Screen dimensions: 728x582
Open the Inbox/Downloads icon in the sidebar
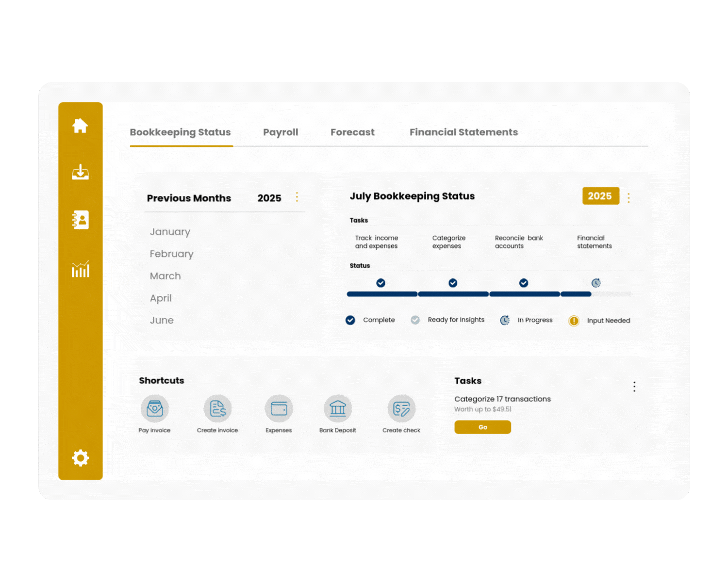click(x=80, y=173)
